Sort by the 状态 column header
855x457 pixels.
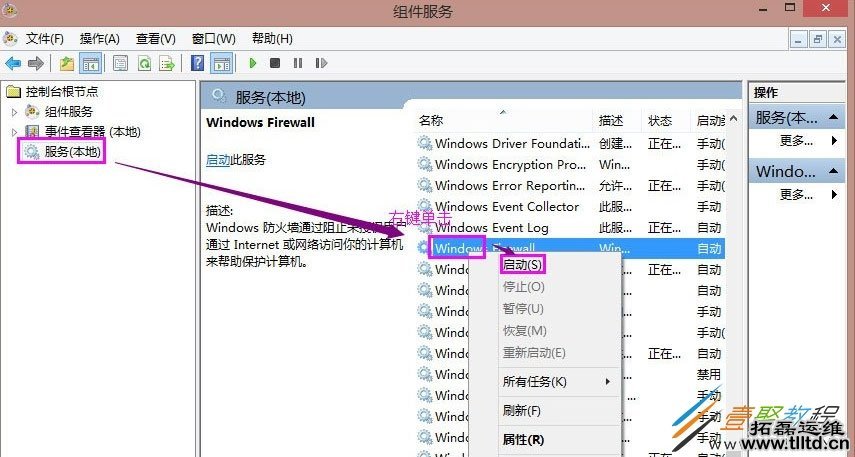pyautogui.click(x=665, y=120)
